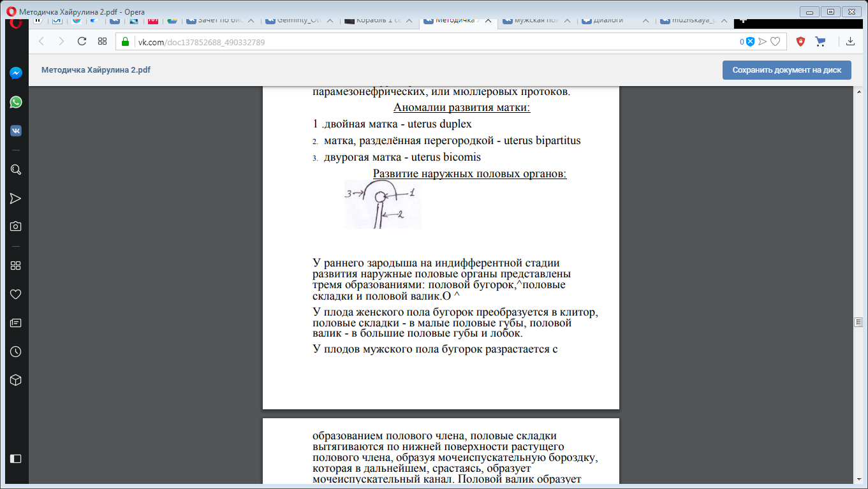This screenshot has height=489, width=868.
Task: Open the downloads panel
Action: pos(850,41)
